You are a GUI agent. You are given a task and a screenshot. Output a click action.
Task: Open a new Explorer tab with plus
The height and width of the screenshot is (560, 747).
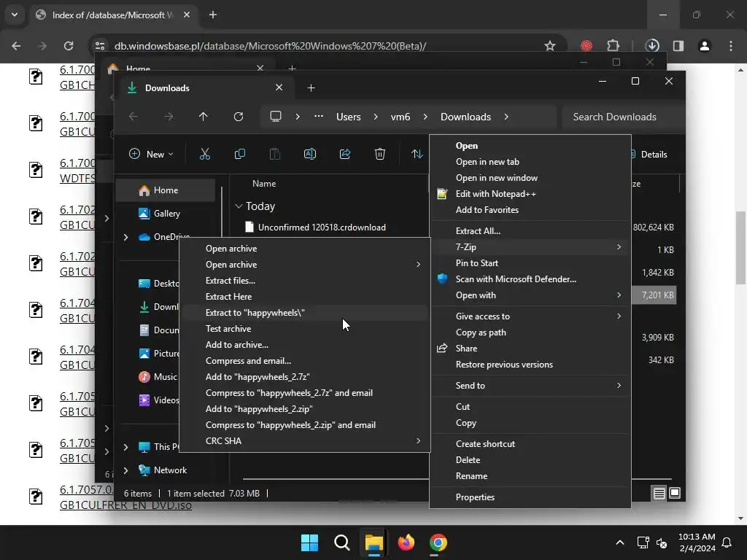(x=311, y=88)
